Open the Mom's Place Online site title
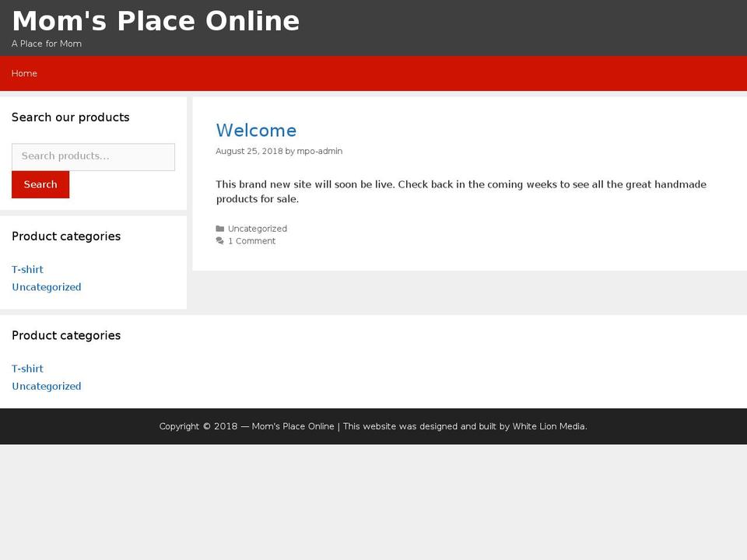747x560 pixels. [156, 21]
